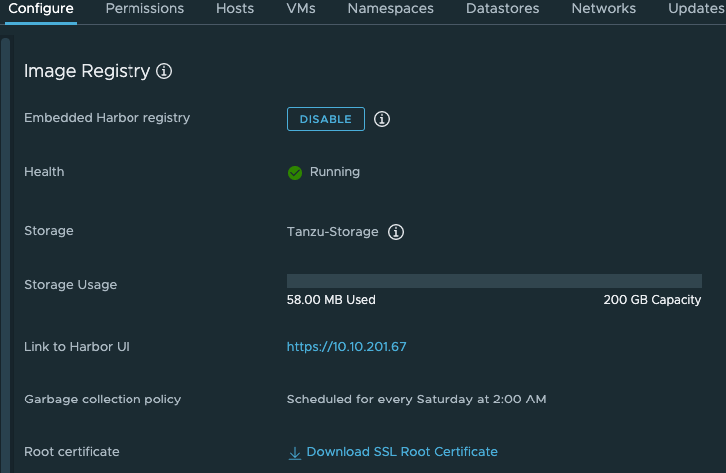This screenshot has width=726, height=473.
Task: Open the Hosts tab
Action: pos(235,9)
